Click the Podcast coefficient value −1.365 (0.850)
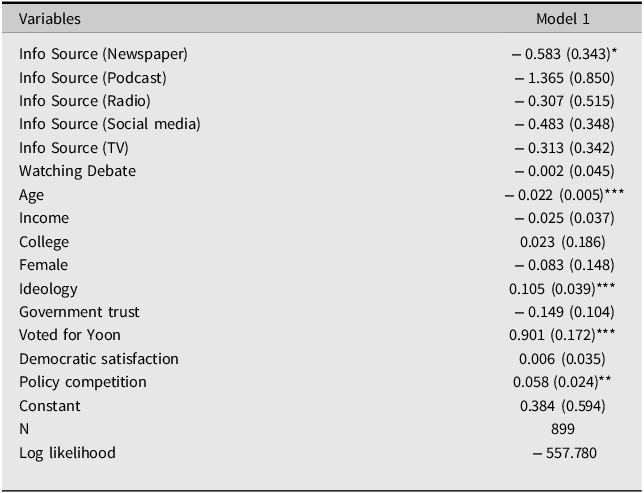 [x=564, y=77]
